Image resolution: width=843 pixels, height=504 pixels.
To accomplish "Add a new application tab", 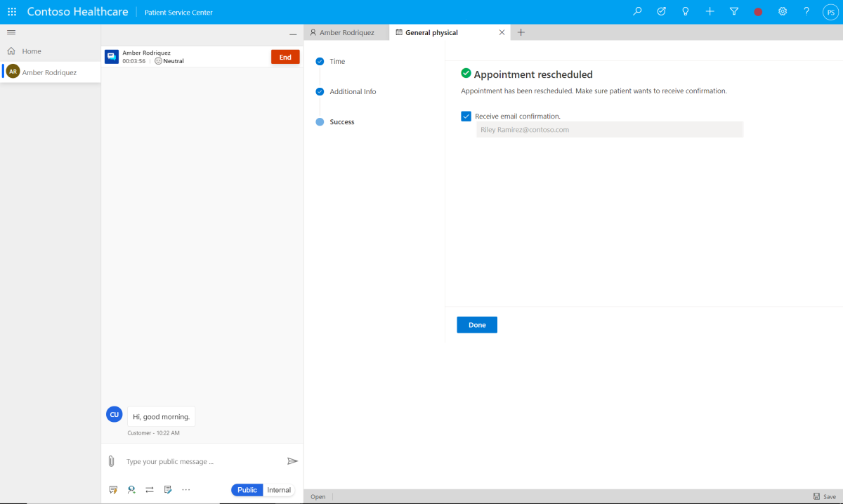I will [521, 32].
